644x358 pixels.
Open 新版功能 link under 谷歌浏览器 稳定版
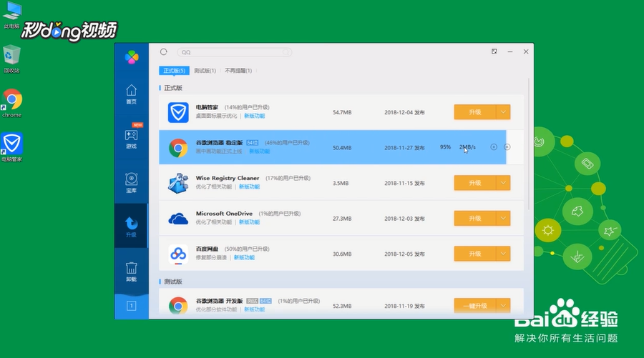pyautogui.click(x=260, y=151)
